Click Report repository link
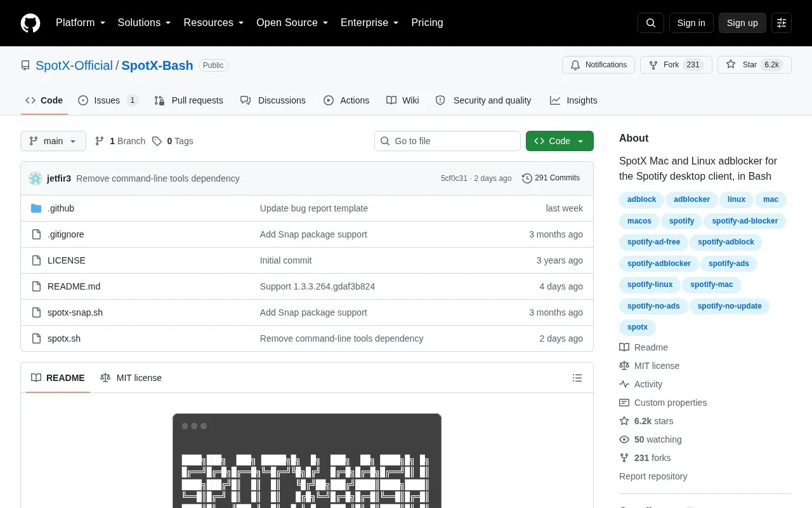The height and width of the screenshot is (508, 812). pos(653,476)
